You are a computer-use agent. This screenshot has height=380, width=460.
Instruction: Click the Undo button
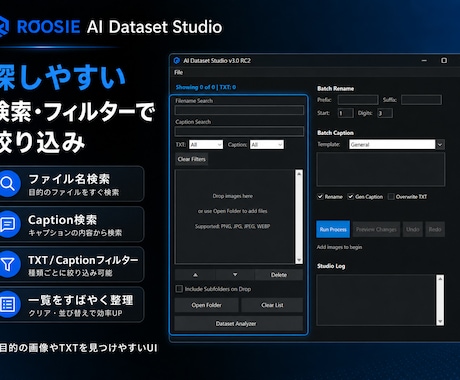(413, 229)
